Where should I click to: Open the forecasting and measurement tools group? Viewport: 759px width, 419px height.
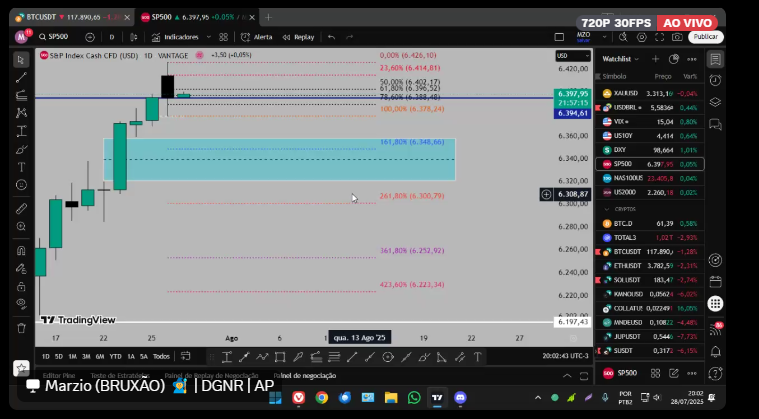point(21,131)
